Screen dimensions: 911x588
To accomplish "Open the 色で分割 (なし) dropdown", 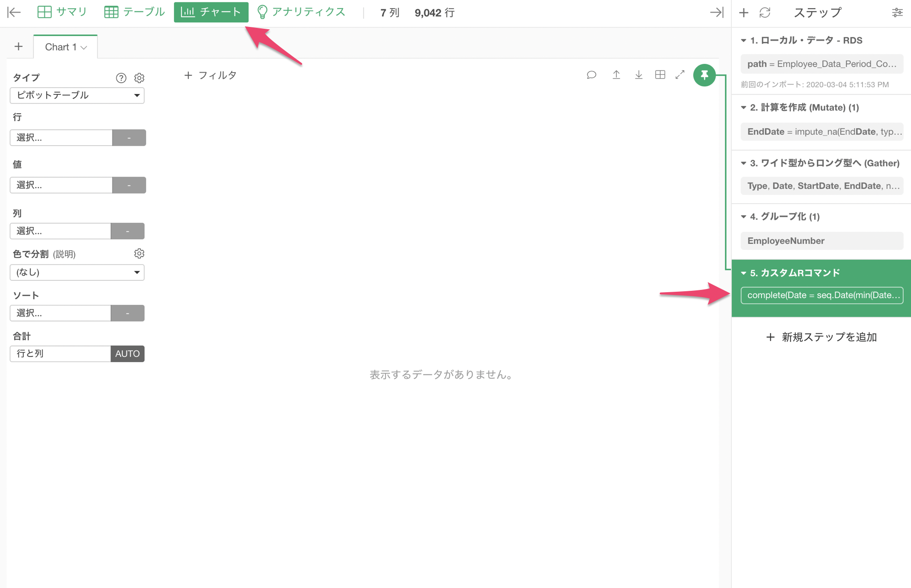I will [x=77, y=273].
